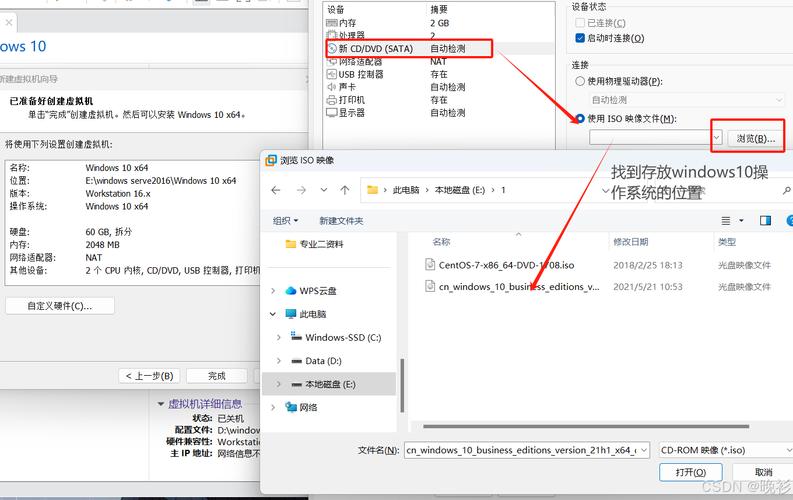Viewport: 793px width, 500px height.
Task: Open the 组织 organize menu
Action: click(x=285, y=220)
